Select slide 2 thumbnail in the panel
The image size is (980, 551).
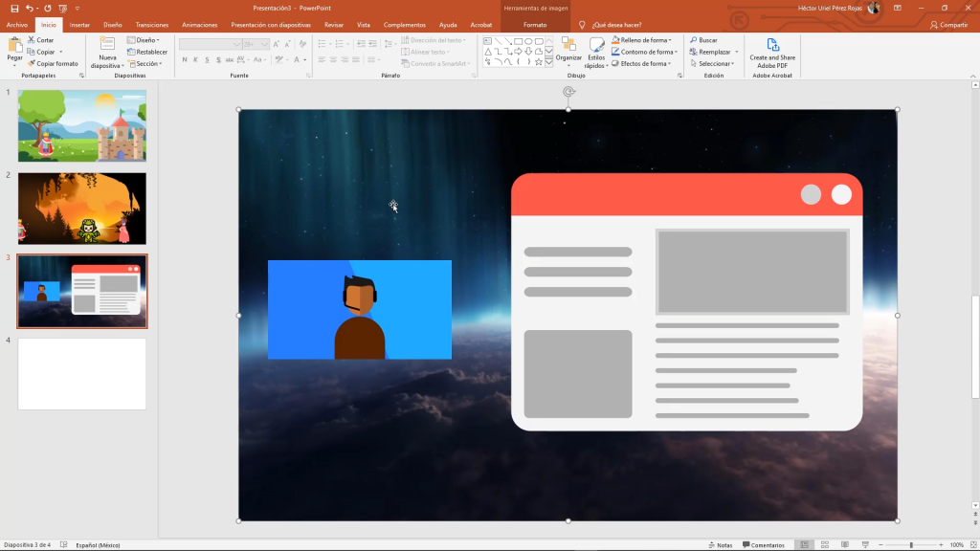tap(82, 209)
